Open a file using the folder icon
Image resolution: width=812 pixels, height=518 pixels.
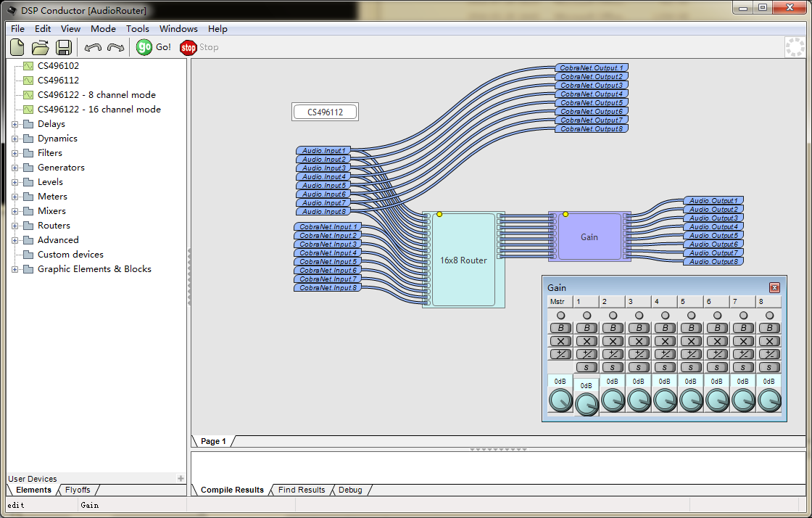pos(40,47)
